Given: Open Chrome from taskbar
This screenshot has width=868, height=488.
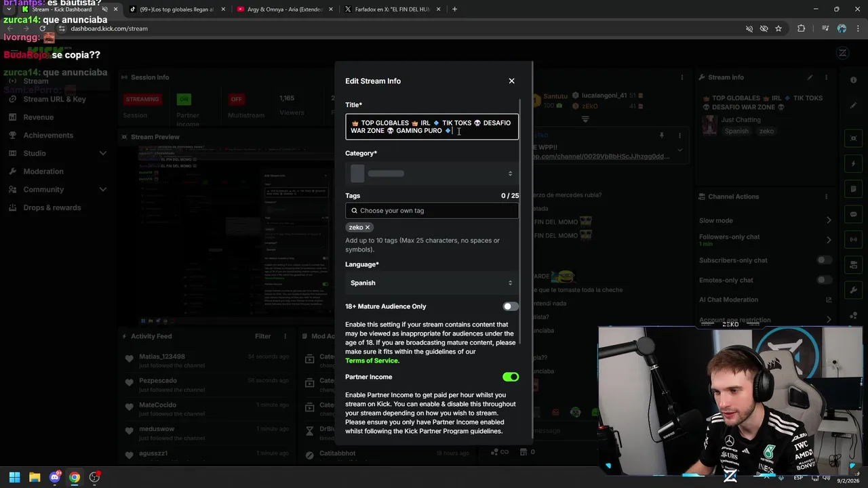Looking at the screenshot, I should point(75,477).
